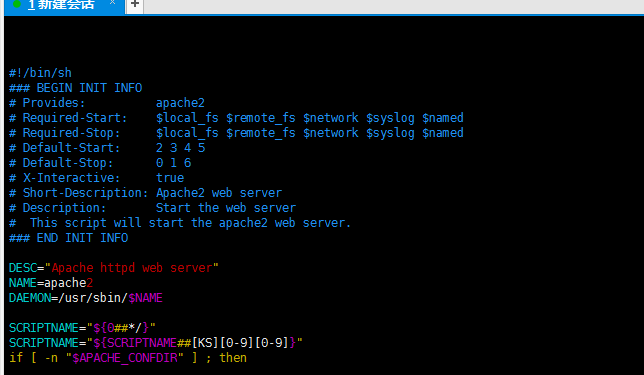Viewport: 644px width, 375px height.
Task: Click the '# Default-Start:' label
Action: pyautogui.click(x=64, y=148)
